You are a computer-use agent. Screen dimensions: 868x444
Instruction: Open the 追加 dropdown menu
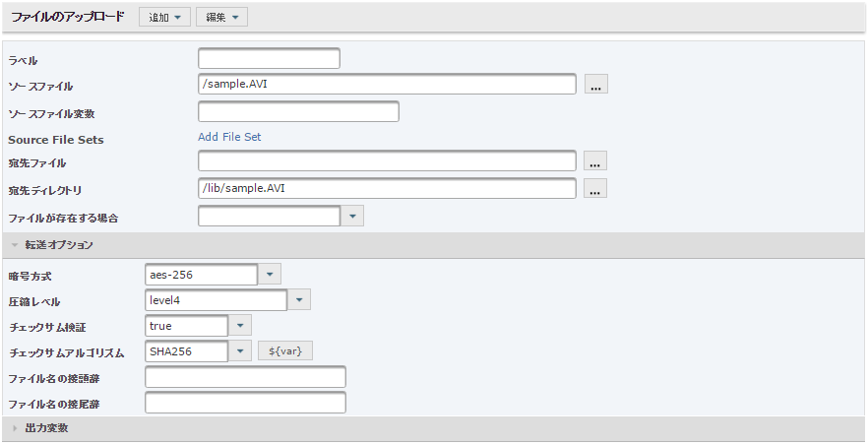coord(164,17)
